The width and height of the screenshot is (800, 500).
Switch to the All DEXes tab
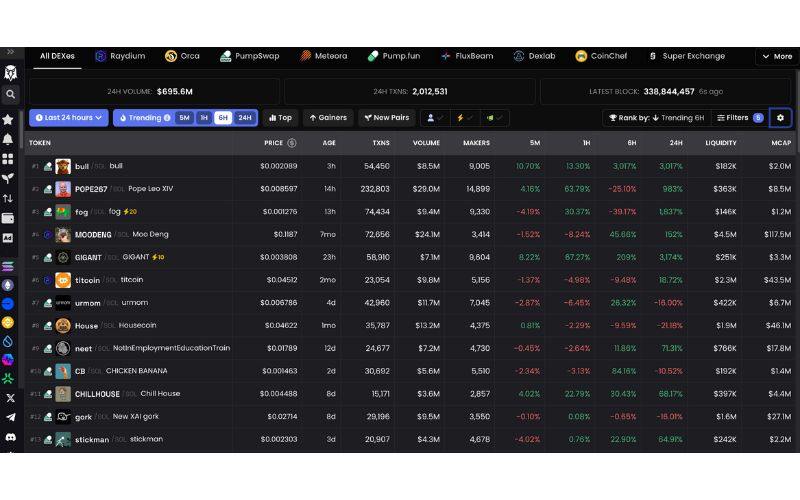57,56
